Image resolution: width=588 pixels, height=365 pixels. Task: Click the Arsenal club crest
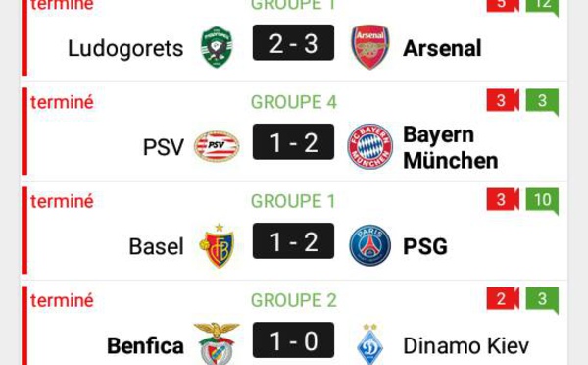click(x=370, y=47)
